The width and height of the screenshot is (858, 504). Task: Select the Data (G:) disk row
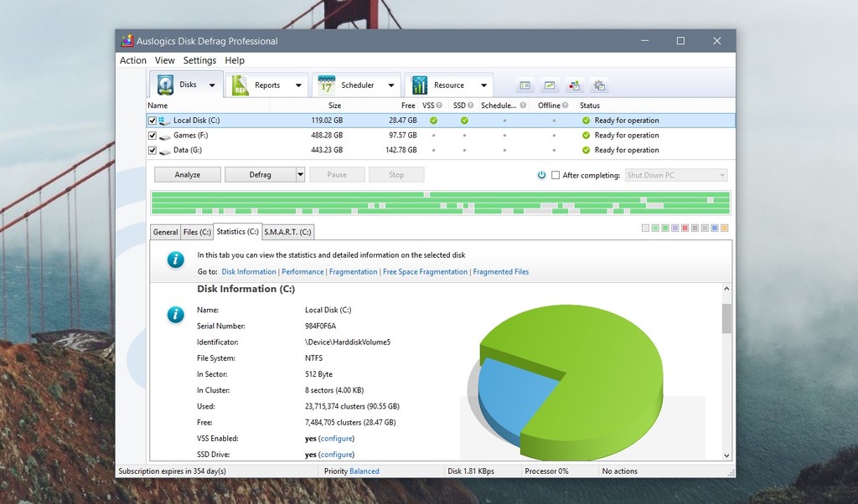tap(251, 151)
